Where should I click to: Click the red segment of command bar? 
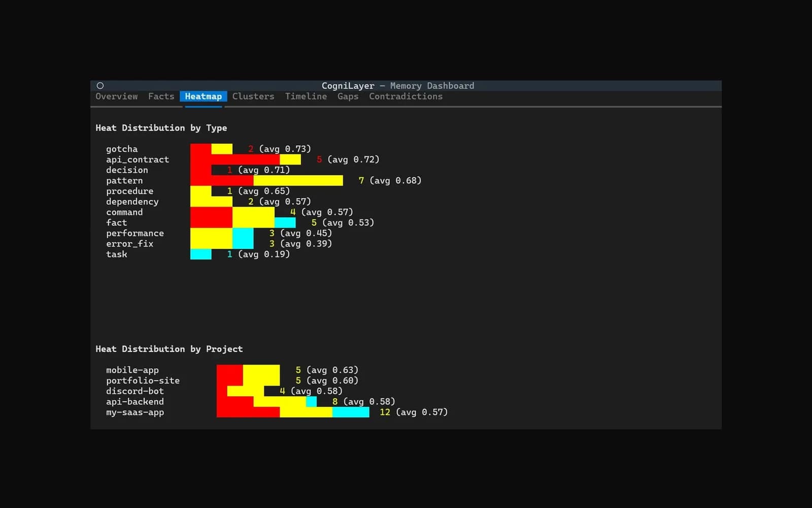point(211,212)
